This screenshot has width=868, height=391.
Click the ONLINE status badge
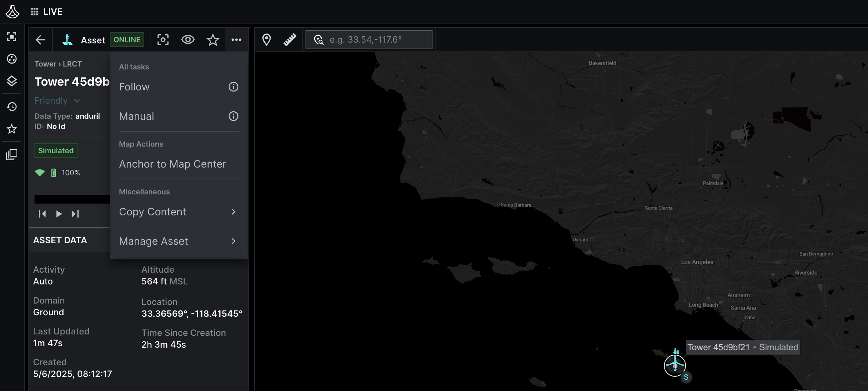[127, 39]
